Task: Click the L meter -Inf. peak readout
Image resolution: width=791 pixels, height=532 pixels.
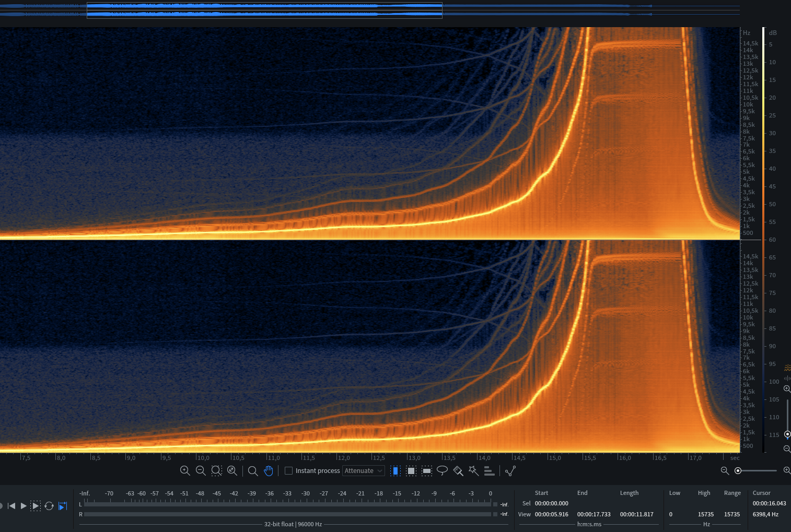Action: 504,504
